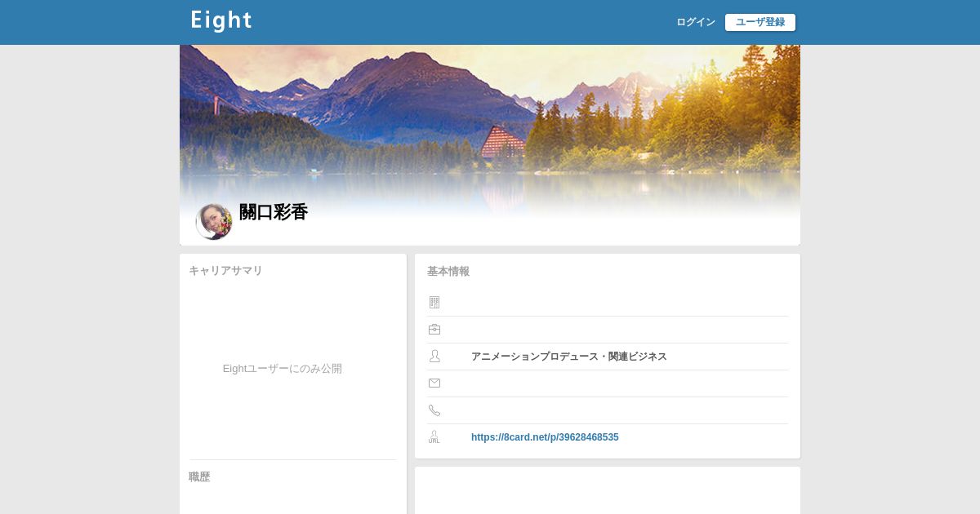Click the briefcase department icon
Screen dimensions: 980x514
click(x=434, y=330)
